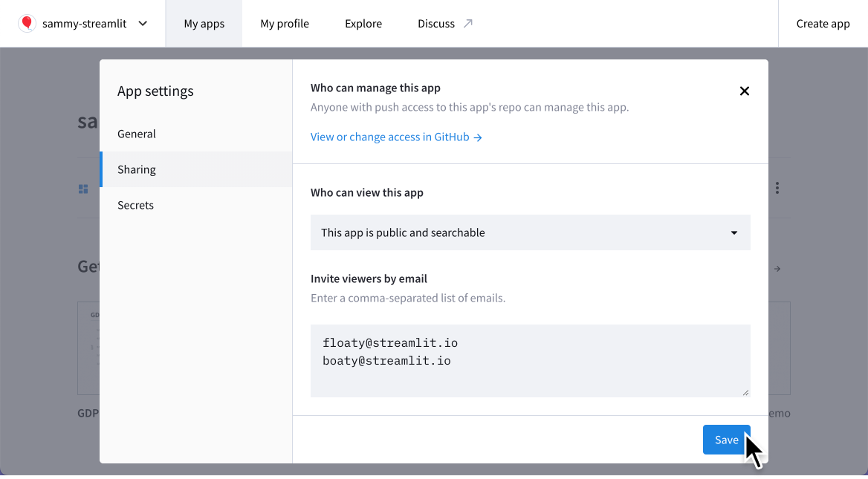
Task: Go to the Discuss forum
Action: pyautogui.click(x=437, y=23)
